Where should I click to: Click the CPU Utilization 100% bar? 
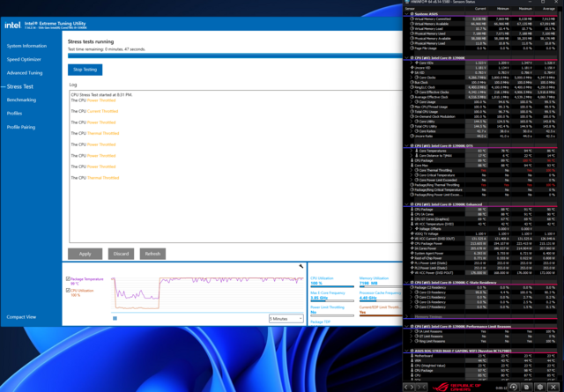[332, 286]
